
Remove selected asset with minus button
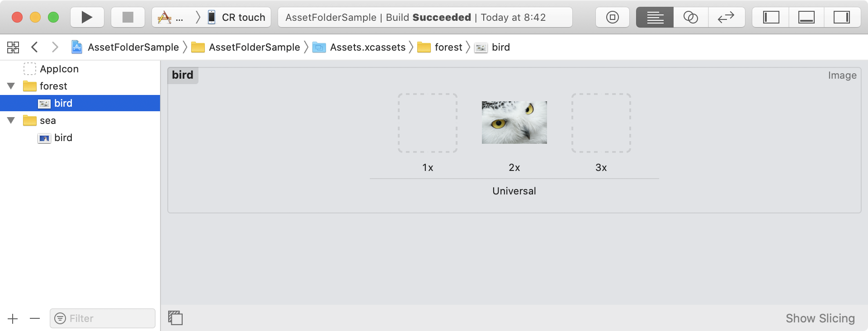click(35, 319)
